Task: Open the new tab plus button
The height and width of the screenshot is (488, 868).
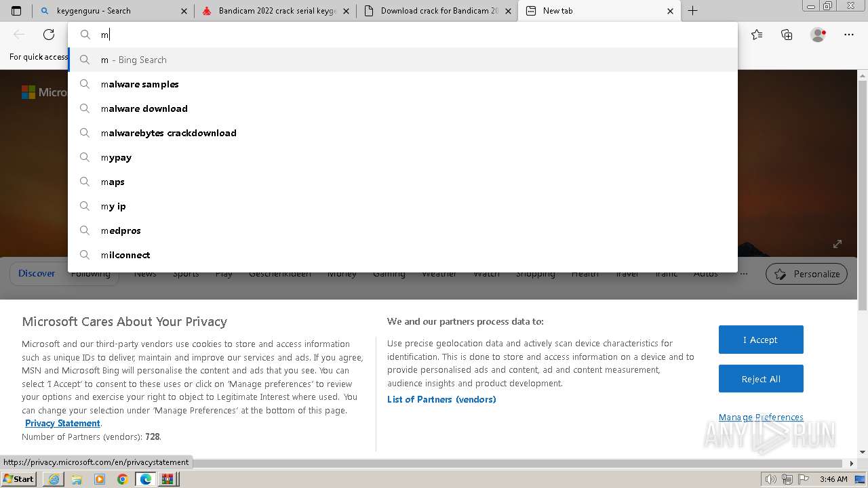Action: click(x=692, y=11)
